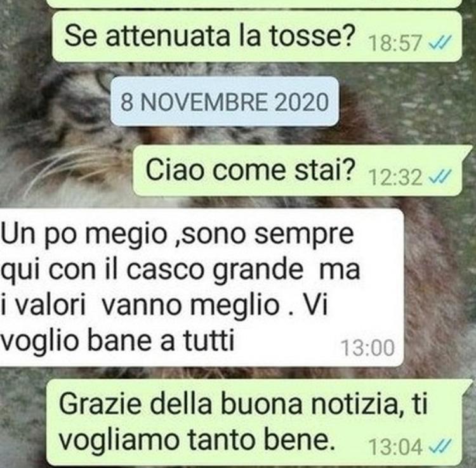Tap the "8 NOVEMBRE 2020" date chip
Image resolution: width=476 pixels, height=468 pixels.
pos(224,101)
